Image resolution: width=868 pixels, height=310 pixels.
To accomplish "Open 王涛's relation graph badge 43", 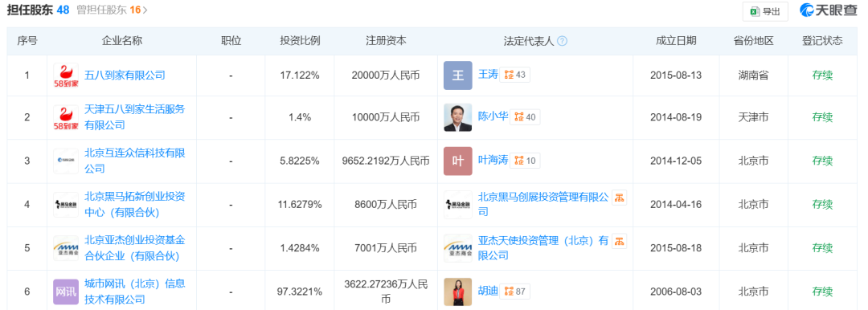I will (x=515, y=75).
